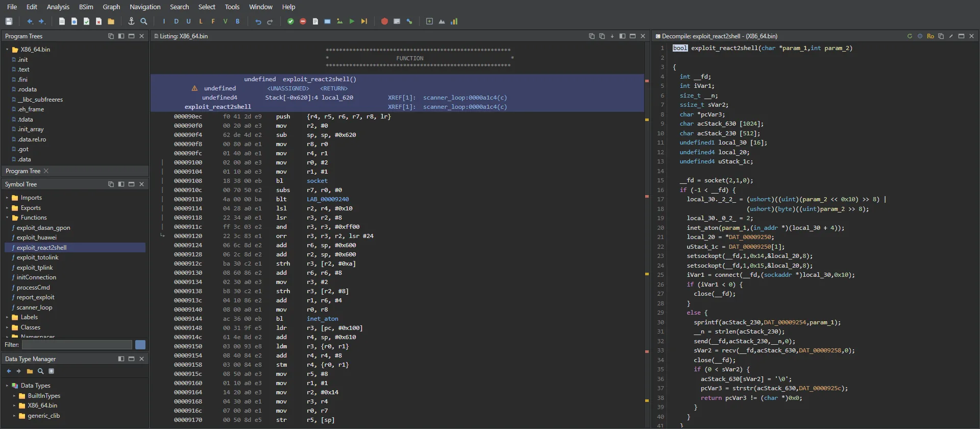Click the red no-entry circle toolbar icon

click(x=303, y=21)
